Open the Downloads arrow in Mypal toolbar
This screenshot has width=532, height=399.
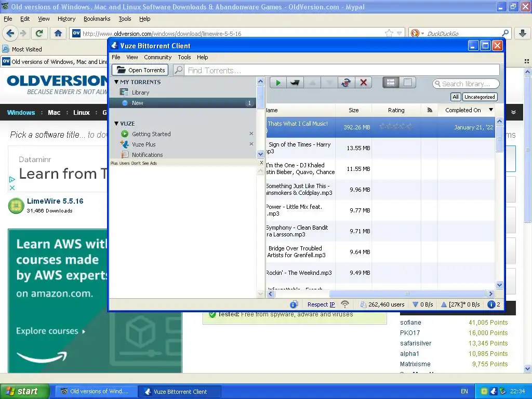coord(523,33)
